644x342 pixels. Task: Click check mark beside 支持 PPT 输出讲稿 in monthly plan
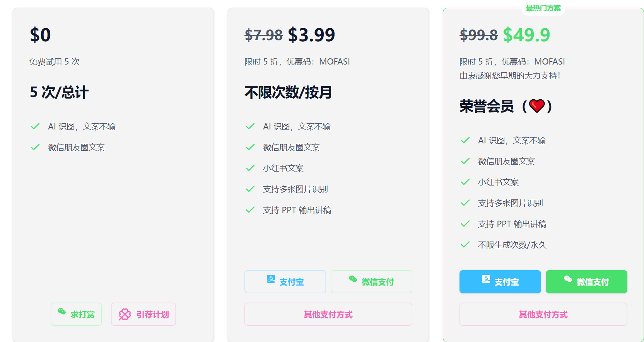[250, 210]
